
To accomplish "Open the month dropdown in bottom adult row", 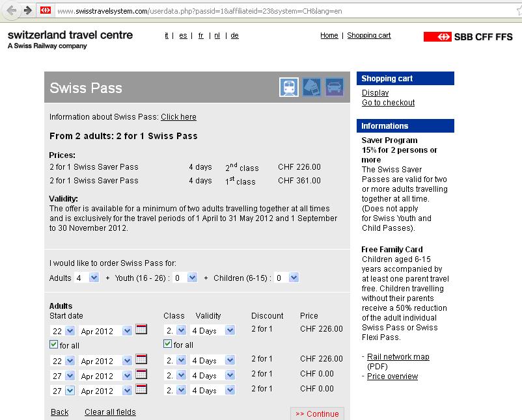I will (x=105, y=391).
